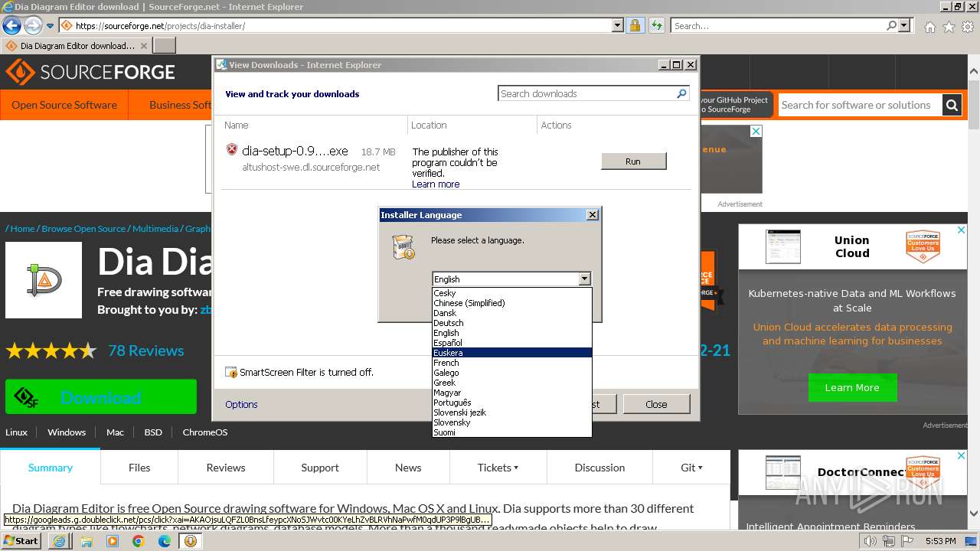This screenshot has height=551, width=980.
Task: Select Cesky in the language list
Action: [511, 293]
